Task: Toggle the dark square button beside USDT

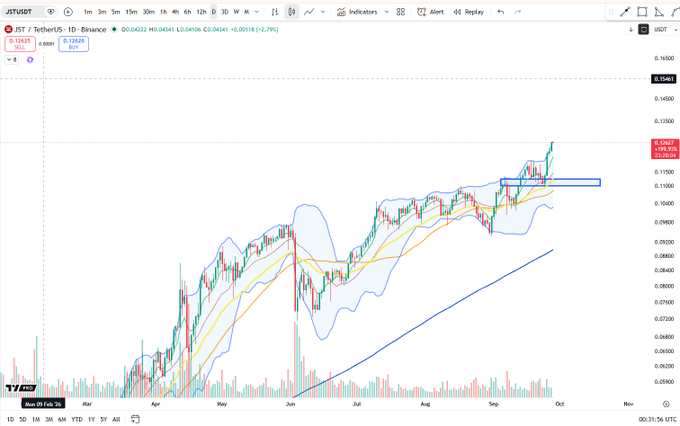Action: pyautogui.click(x=644, y=29)
